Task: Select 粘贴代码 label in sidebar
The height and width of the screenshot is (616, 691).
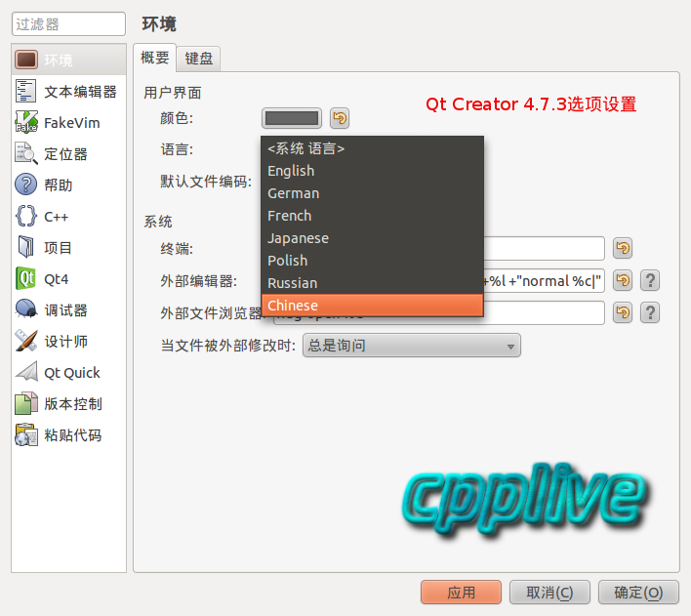Action: [x=73, y=434]
